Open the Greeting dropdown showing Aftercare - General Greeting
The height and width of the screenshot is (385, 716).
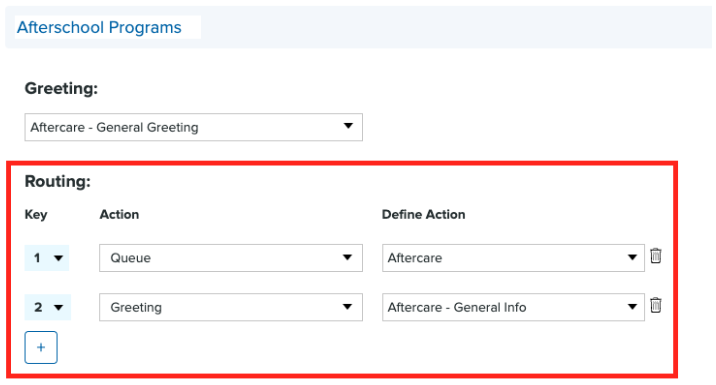coord(194,127)
